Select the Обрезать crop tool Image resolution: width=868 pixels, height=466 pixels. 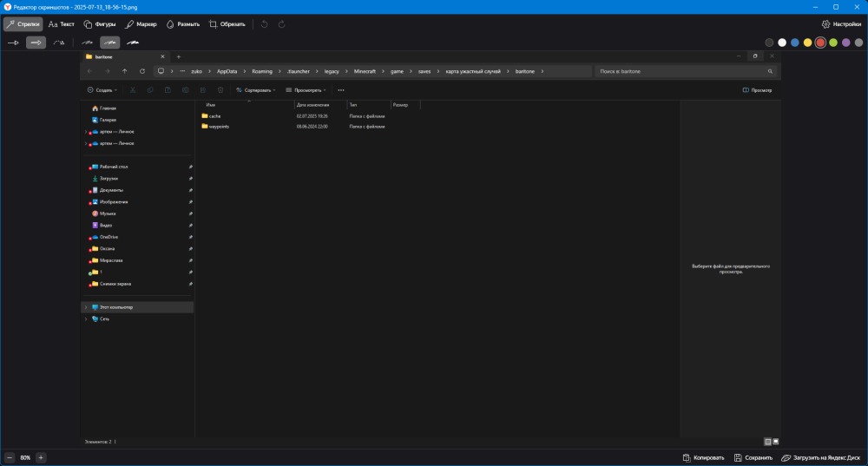pos(227,24)
